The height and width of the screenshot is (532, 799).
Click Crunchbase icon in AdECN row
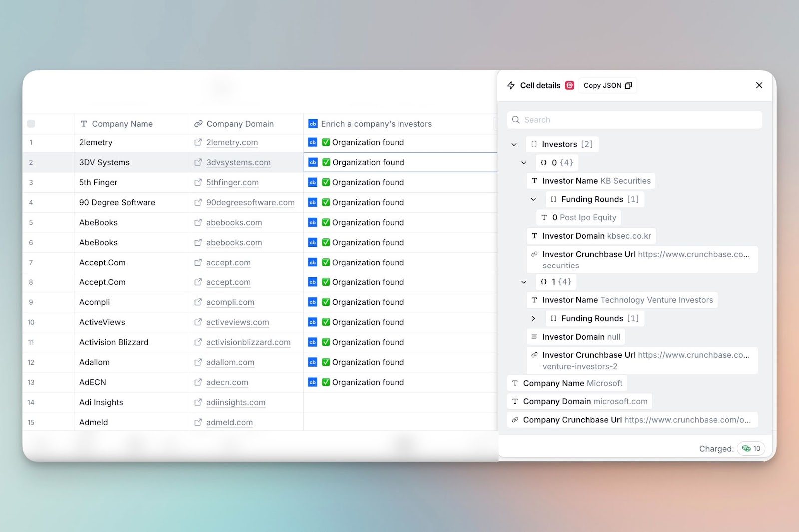tap(313, 382)
